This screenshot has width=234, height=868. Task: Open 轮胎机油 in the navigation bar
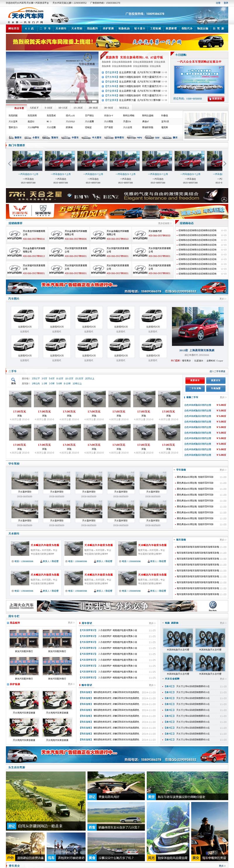pos(124,29)
